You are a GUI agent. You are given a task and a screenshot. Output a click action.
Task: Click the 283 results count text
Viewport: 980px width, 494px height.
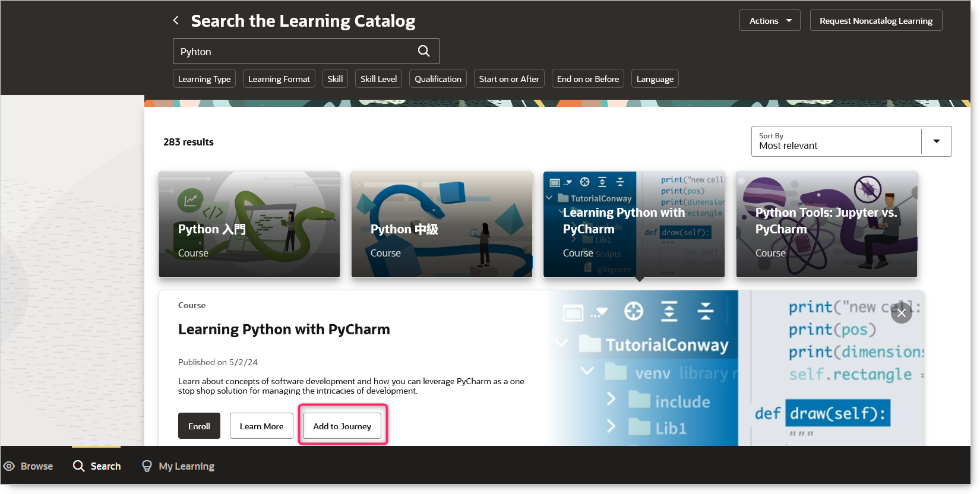pos(188,142)
